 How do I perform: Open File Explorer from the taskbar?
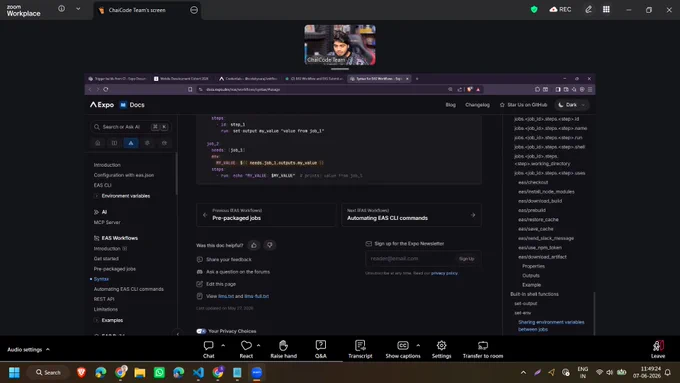(140, 373)
